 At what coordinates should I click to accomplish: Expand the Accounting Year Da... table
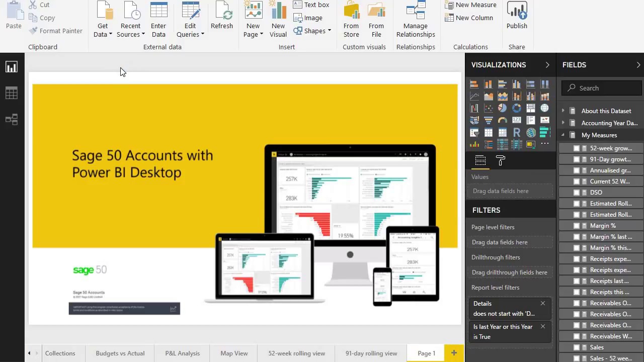[563, 123]
